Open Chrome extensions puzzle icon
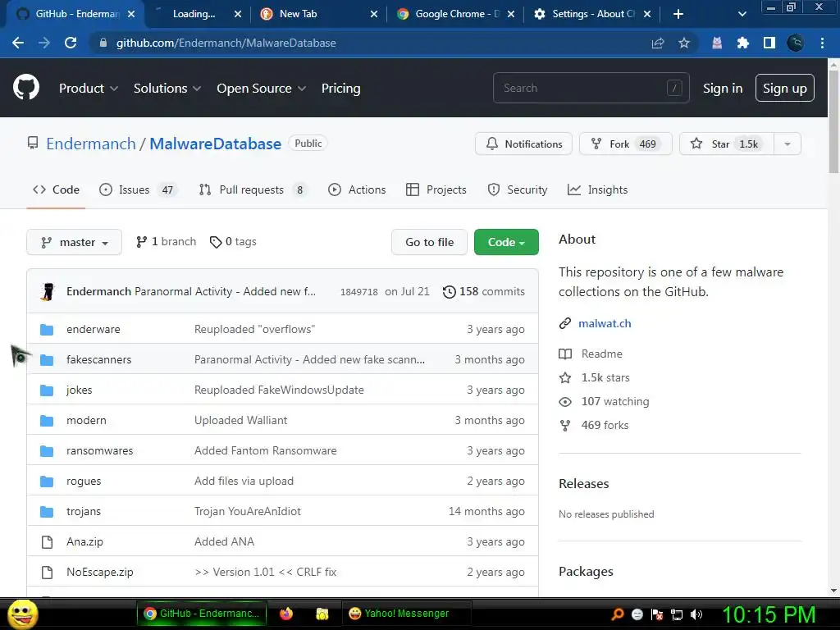 coord(743,43)
